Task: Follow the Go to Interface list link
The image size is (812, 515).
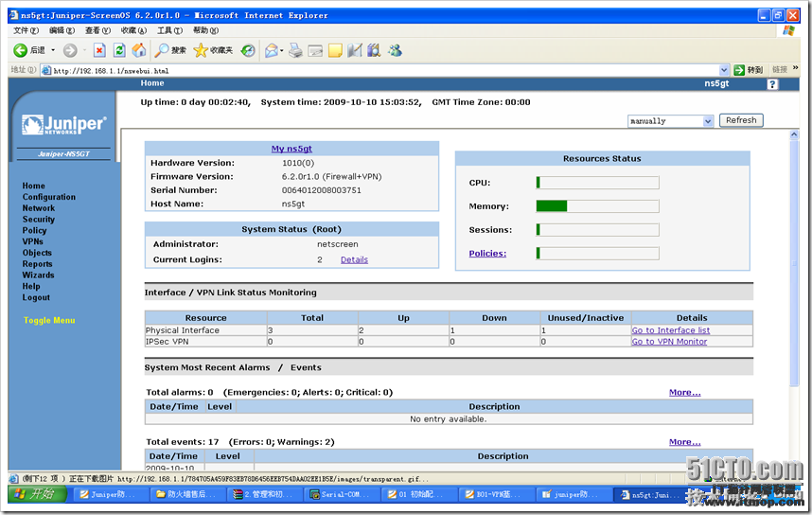Action: point(671,330)
